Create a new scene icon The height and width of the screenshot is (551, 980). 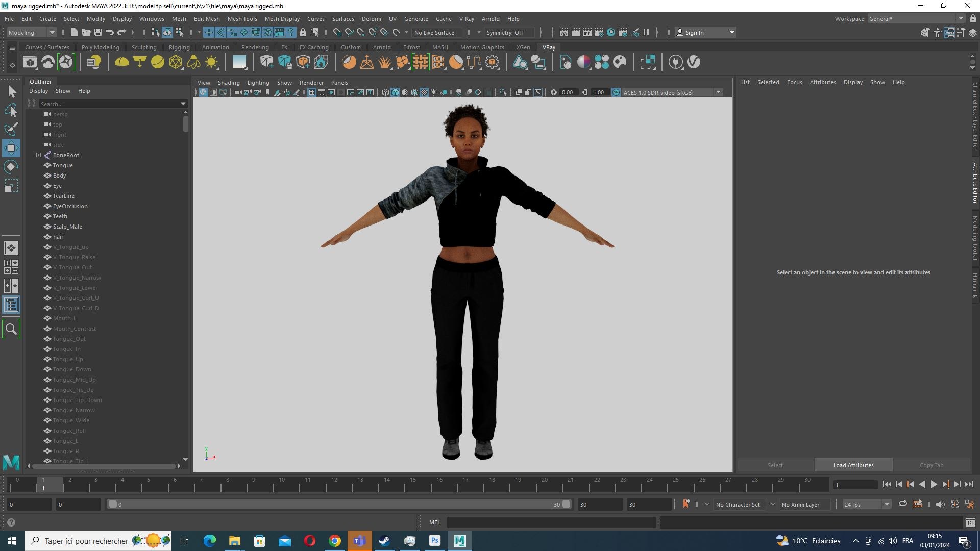click(75, 32)
